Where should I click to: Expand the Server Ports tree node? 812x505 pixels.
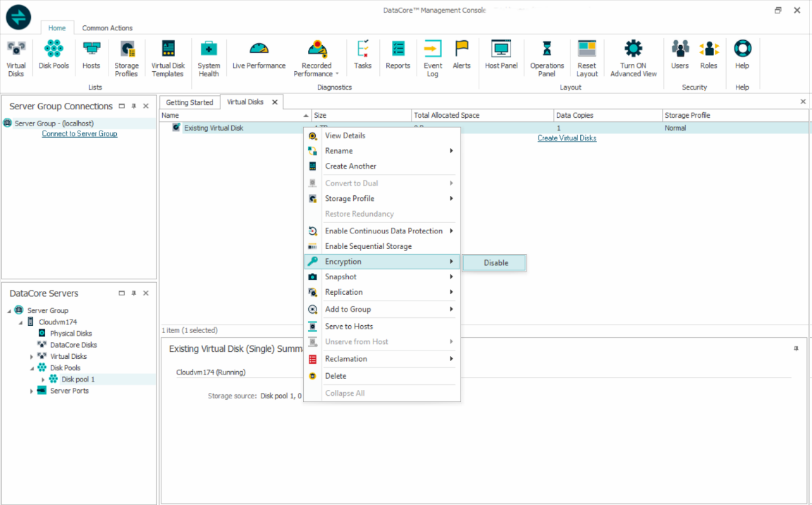coord(31,391)
